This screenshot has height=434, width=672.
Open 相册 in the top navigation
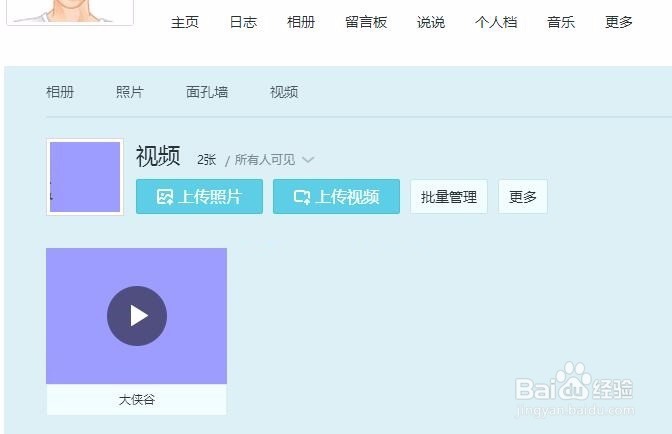click(301, 22)
